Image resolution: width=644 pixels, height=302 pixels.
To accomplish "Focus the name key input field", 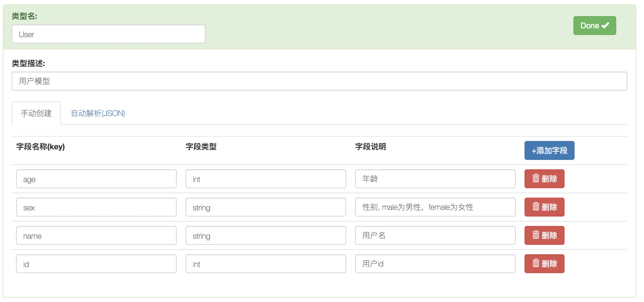I will pos(96,235).
